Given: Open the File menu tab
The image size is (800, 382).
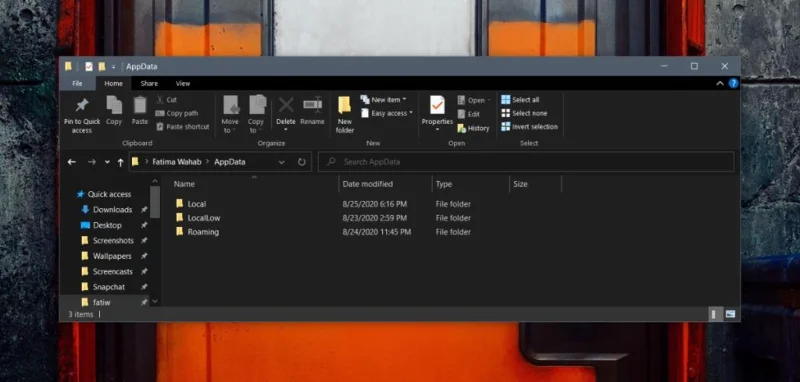Looking at the screenshot, I should click(x=77, y=83).
